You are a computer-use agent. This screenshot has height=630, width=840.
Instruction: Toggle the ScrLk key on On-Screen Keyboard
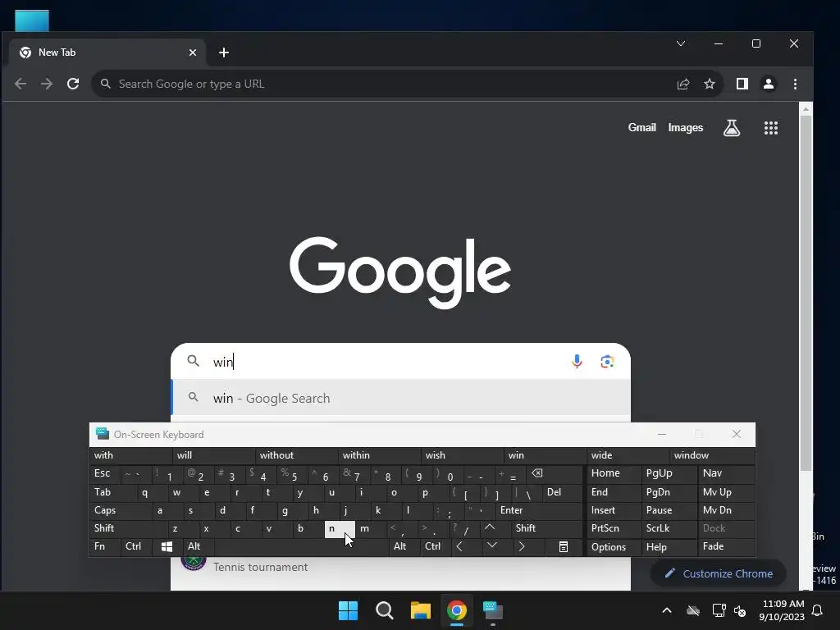click(x=669, y=528)
